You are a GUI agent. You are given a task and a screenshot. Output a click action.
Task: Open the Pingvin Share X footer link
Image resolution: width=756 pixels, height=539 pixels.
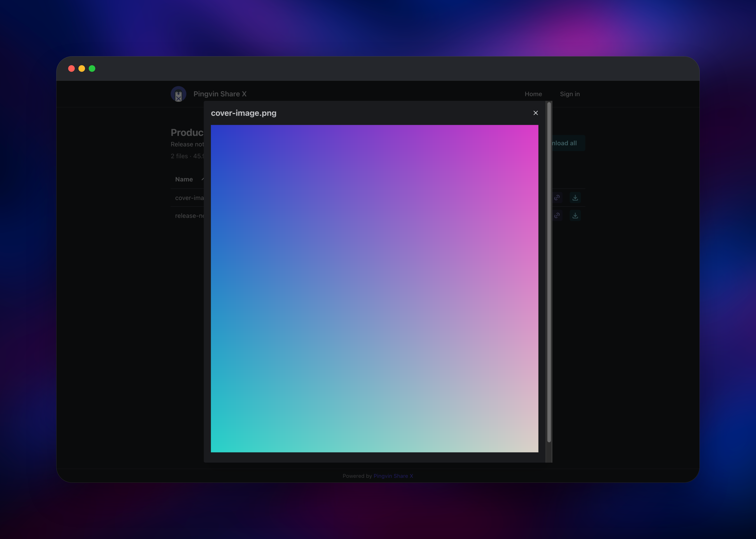pos(393,476)
